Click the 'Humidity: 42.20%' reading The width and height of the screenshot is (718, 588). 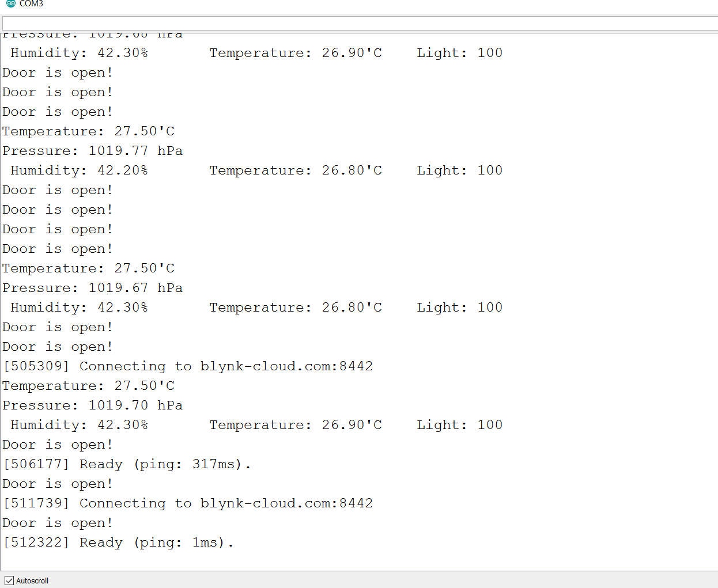[x=80, y=170]
